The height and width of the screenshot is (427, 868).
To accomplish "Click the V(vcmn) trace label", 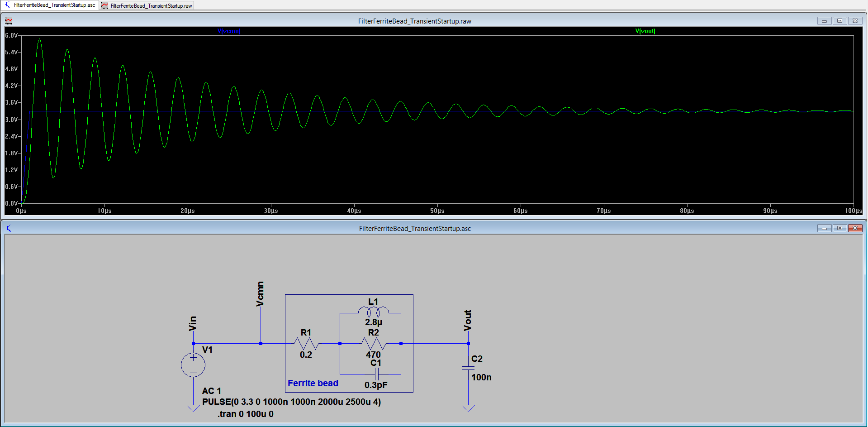I will point(229,31).
